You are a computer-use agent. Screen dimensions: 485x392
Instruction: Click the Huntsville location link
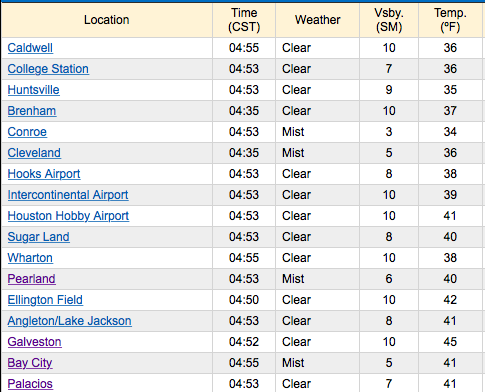click(34, 90)
